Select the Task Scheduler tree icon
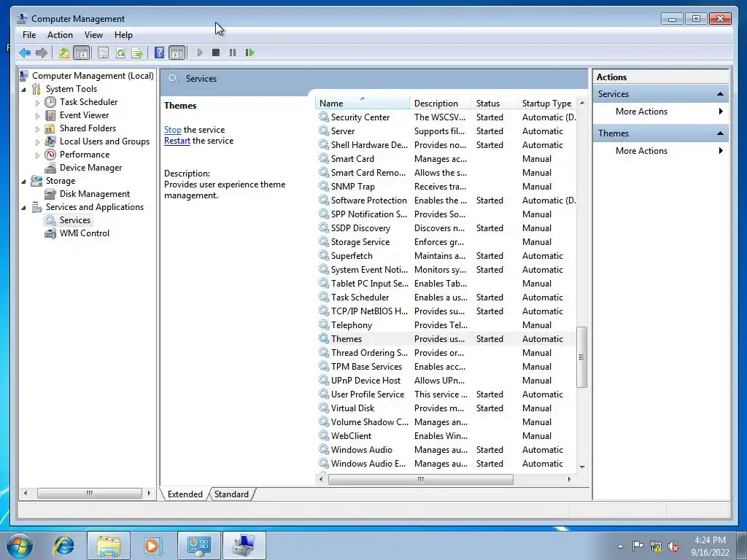 click(50, 102)
